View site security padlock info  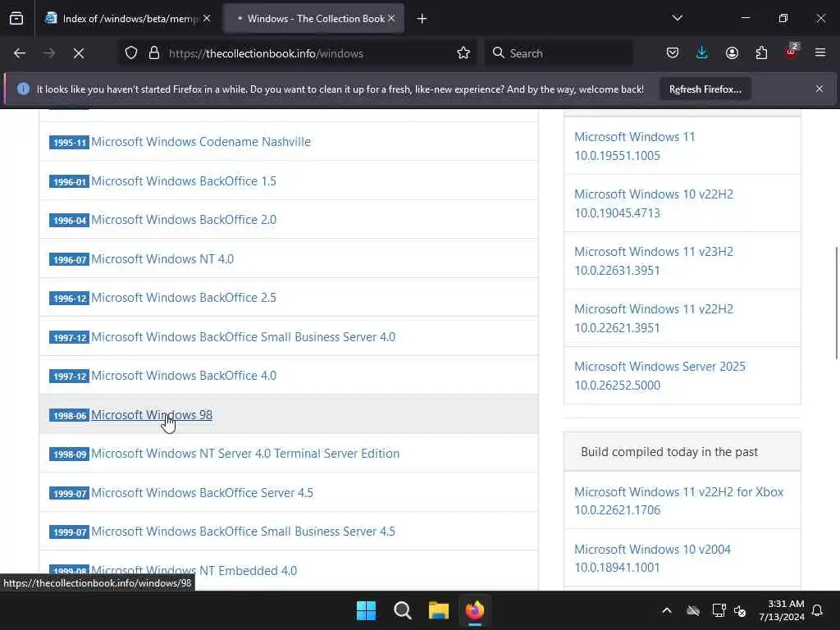(x=154, y=53)
